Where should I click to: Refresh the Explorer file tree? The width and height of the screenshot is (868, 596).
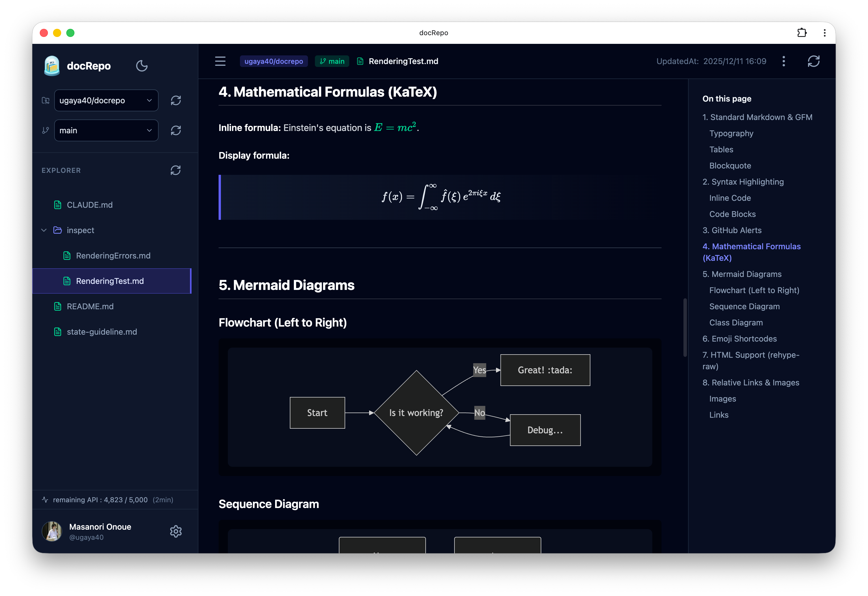click(x=176, y=170)
